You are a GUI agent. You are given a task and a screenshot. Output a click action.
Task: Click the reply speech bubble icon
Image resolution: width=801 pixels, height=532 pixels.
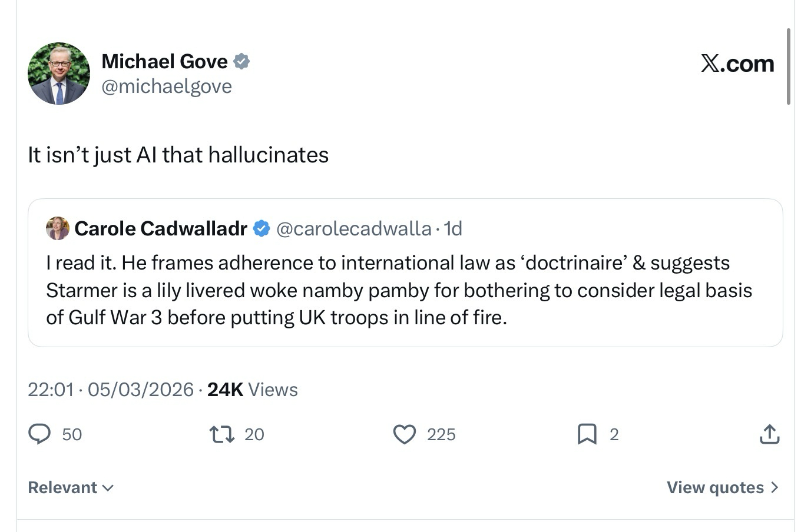coord(39,434)
